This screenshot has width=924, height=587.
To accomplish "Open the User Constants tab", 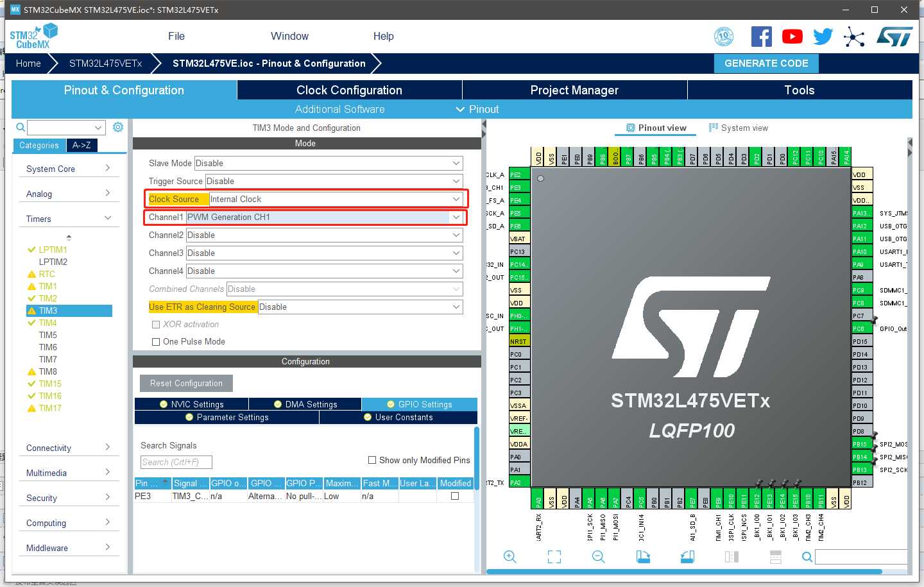I will pos(398,418).
